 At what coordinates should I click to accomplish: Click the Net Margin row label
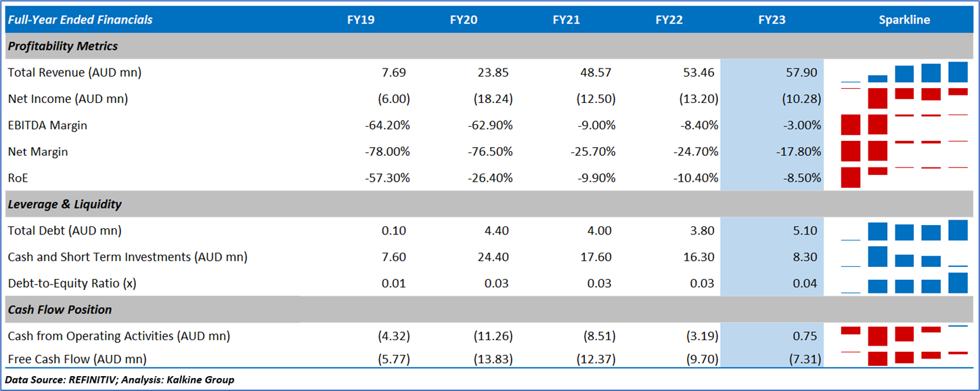tap(38, 152)
